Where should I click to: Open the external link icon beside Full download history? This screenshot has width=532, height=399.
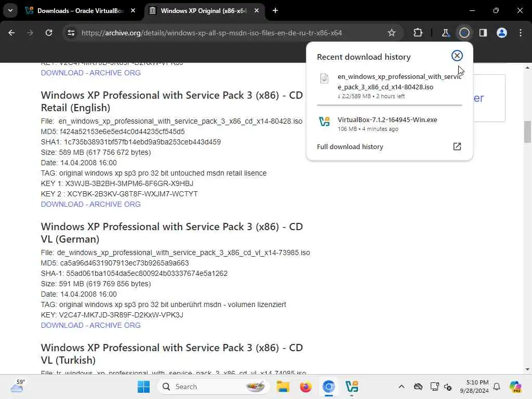[x=457, y=147]
